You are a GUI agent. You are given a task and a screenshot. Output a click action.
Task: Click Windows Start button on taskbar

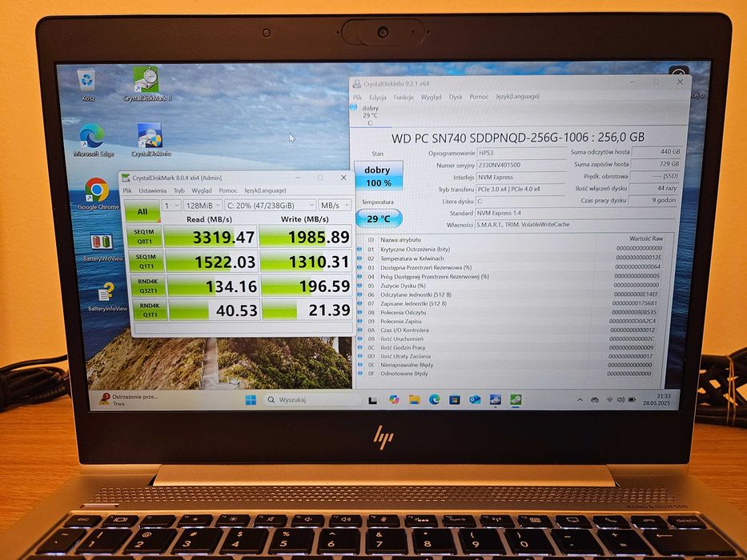tap(251, 400)
